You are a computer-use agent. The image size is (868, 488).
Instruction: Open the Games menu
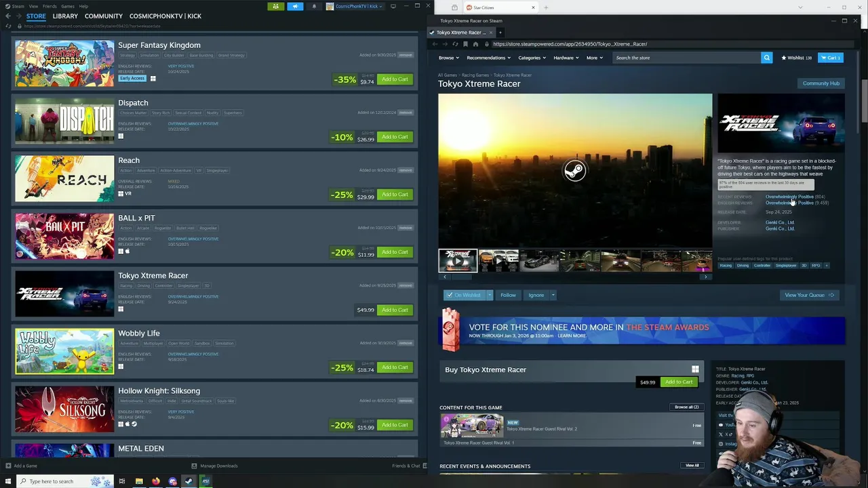(68, 6)
